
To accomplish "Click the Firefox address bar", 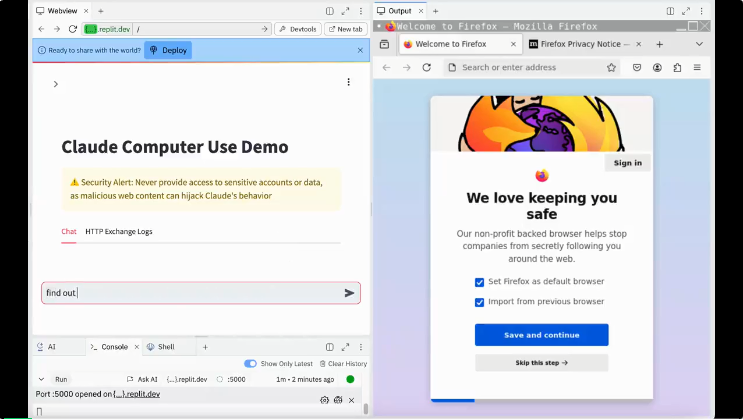I will pyautogui.click(x=531, y=67).
